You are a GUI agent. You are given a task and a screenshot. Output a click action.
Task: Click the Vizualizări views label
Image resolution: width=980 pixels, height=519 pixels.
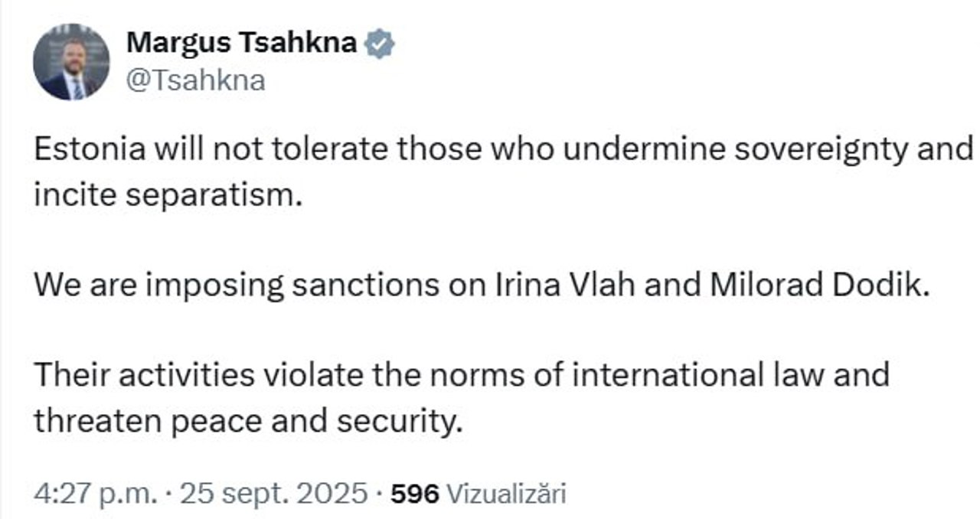(505, 494)
